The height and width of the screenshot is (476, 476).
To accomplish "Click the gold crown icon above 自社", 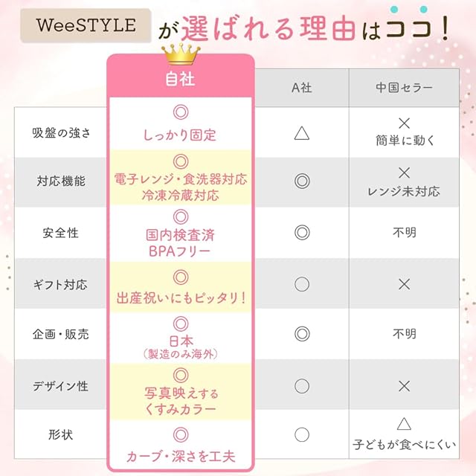I will point(180,54).
